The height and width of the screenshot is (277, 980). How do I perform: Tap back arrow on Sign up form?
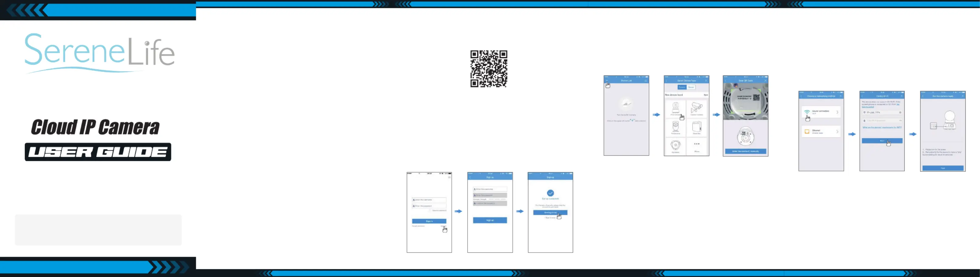pos(470,177)
